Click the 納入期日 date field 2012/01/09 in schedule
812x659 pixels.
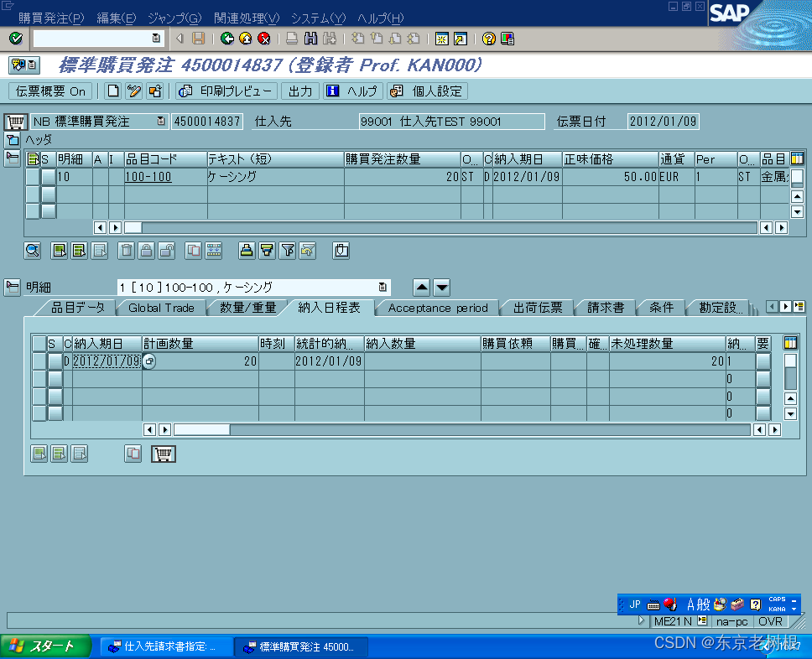[x=107, y=361]
